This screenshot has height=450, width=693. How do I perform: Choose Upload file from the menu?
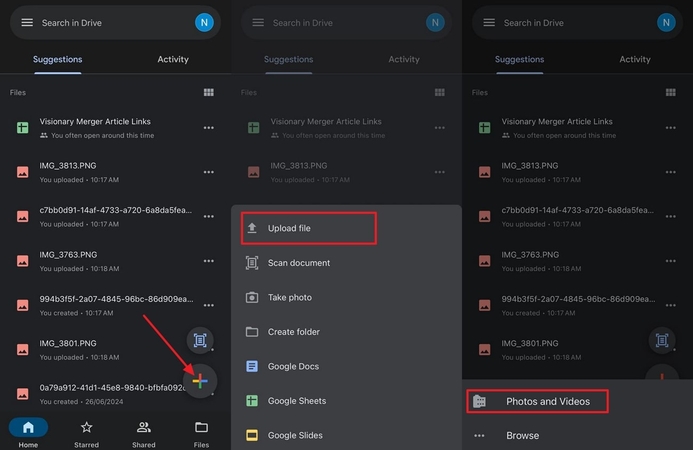pos(309,228)
